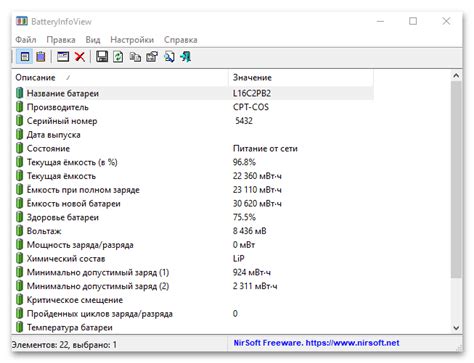Open the Справка menu

(180, 40)
